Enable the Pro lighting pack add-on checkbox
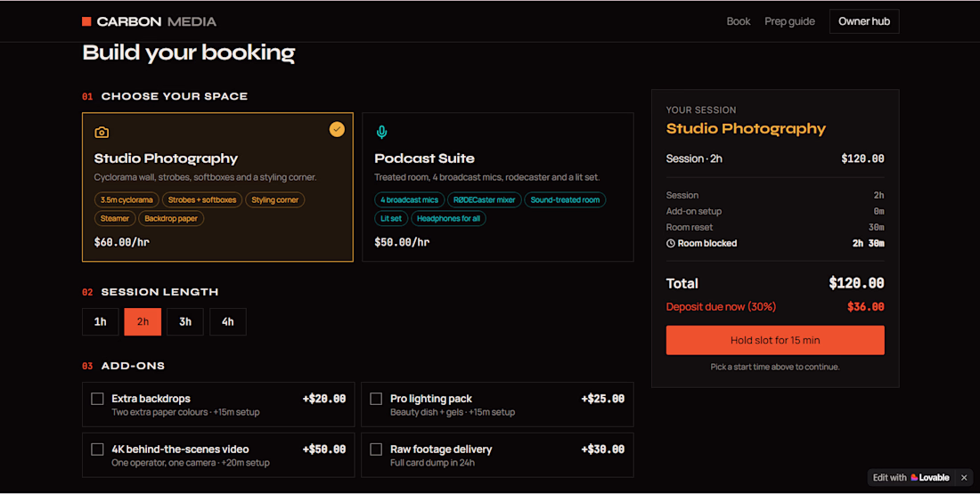The image size is (980, 494). [x=376, y=399]
